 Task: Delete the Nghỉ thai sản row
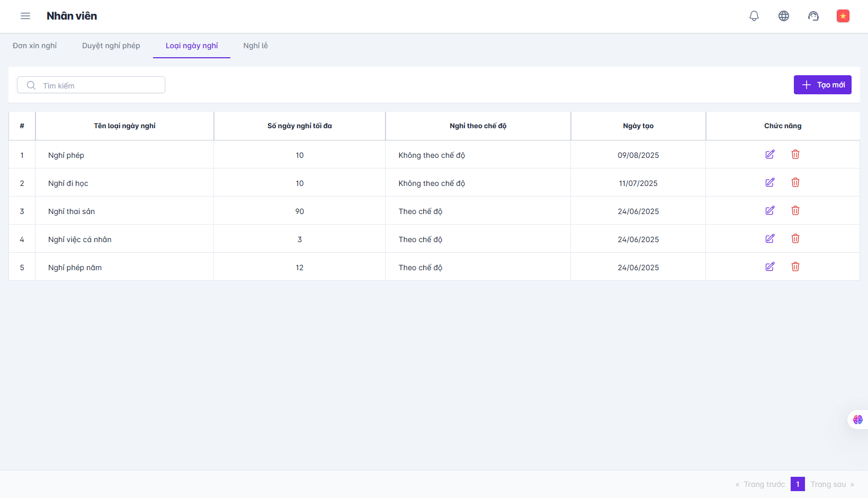[795, 211]
